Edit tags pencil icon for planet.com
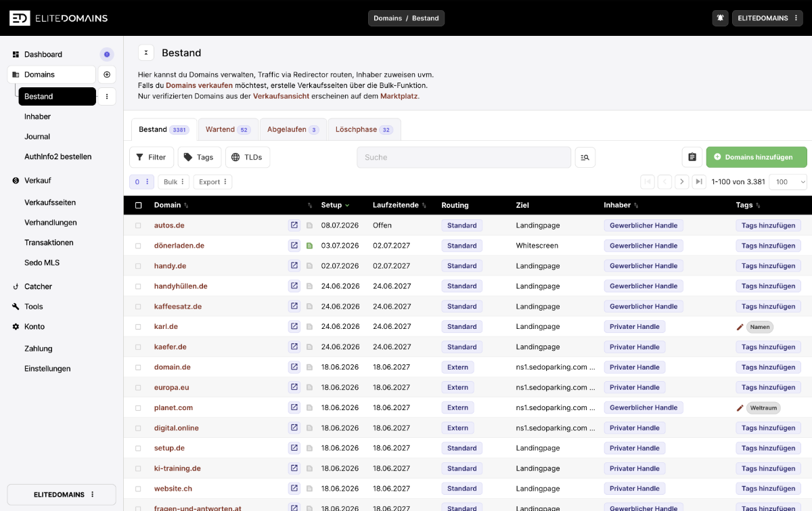This screenshot has height=511, width=812. (x=740, y=408)
